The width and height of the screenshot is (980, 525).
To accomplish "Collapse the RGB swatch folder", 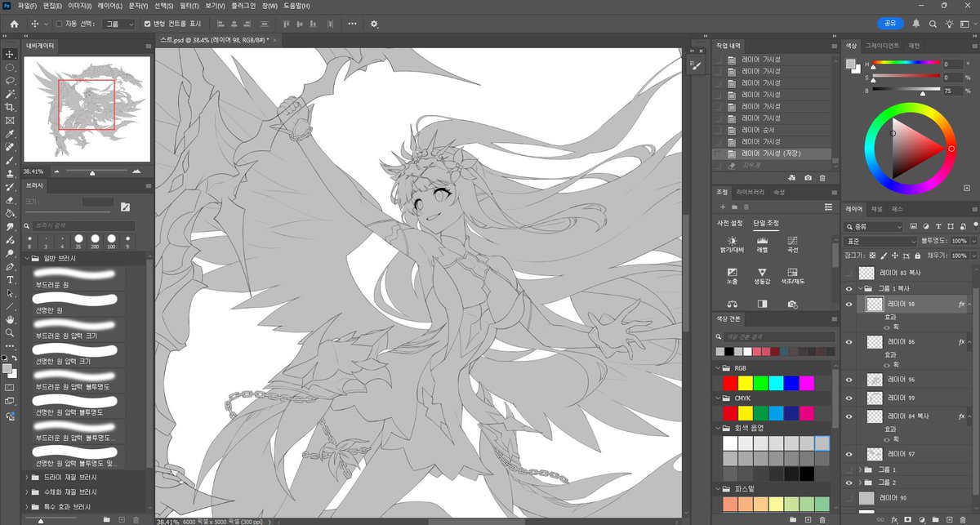I will click(716, 368).
